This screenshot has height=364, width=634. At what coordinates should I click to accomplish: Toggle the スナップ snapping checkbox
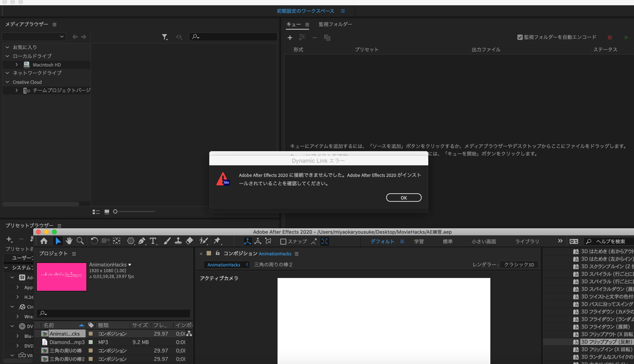click(x=283, y=241)
